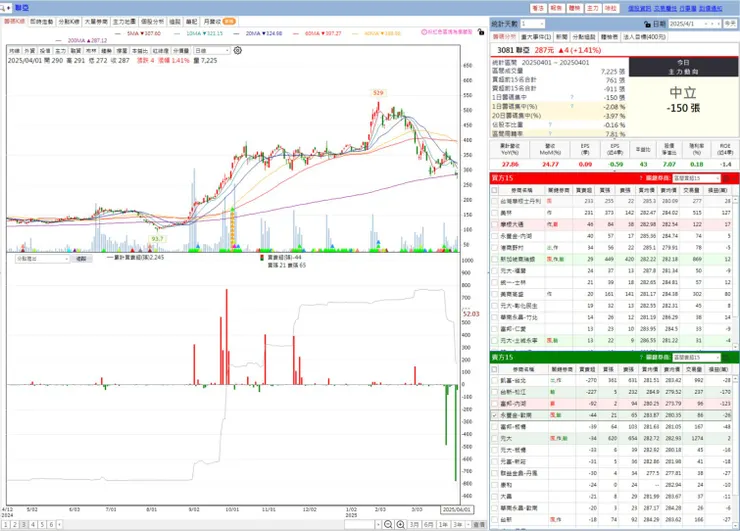Zoom in the chart with the plus magnifier
The height and width of the screenshot is (531, 740).
400,524
